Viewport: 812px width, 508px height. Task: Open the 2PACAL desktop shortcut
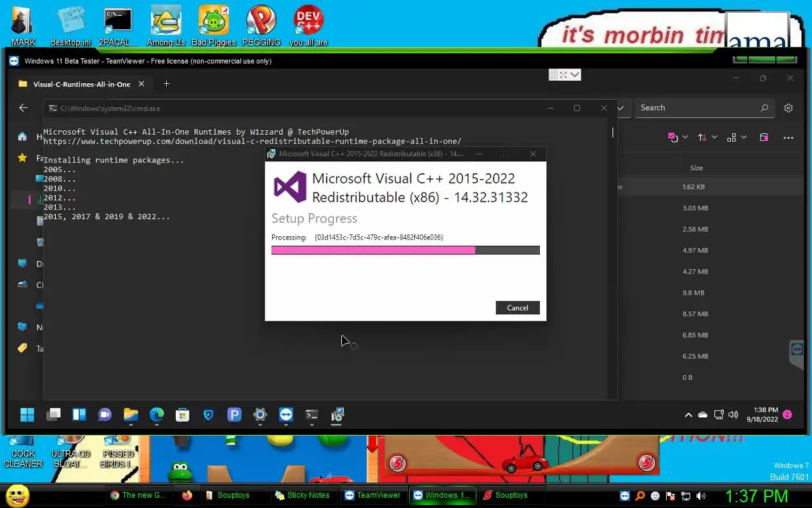coord(118,26)
